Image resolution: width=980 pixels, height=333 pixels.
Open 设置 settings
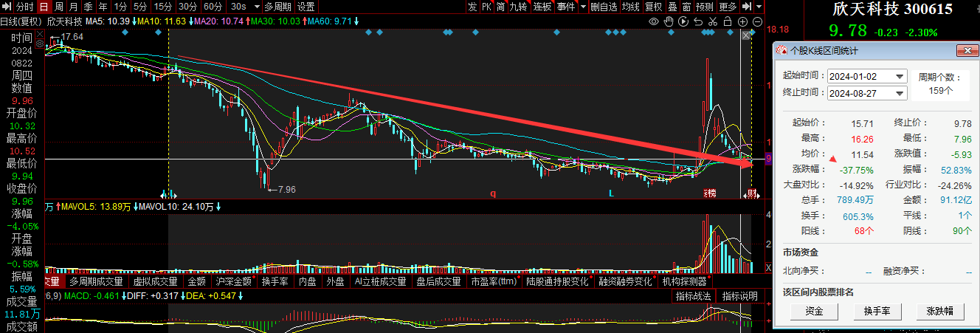tap(306, 7)
